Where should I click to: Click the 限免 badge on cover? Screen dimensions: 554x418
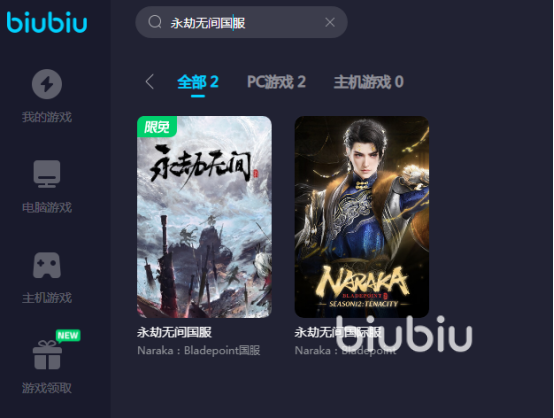click(x=157, y=126)
